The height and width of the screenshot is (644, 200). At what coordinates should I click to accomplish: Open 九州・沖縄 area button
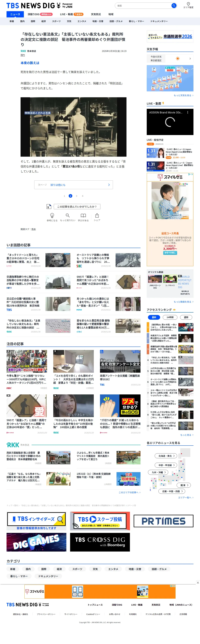pyautogui.click(x=158, y=472)
